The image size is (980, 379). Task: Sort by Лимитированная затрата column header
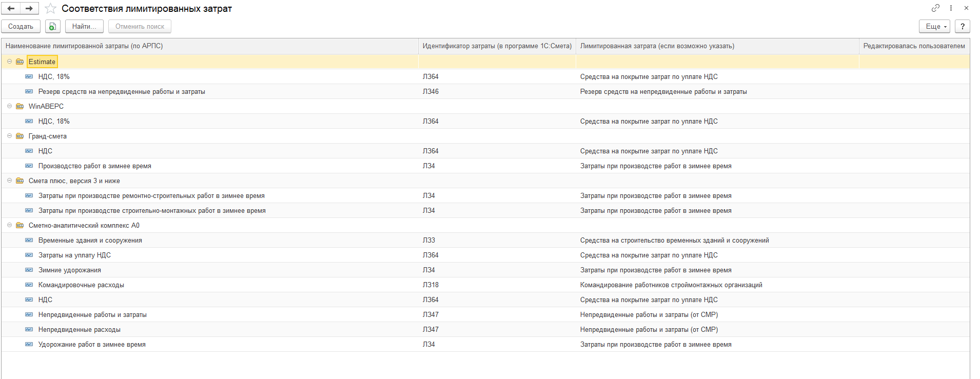pyautogui.click(x=717, y=46)
